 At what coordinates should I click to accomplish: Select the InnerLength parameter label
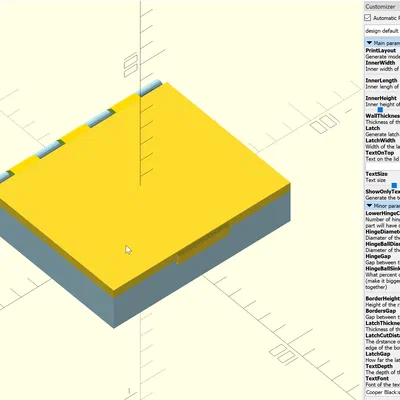click(381, 80)
